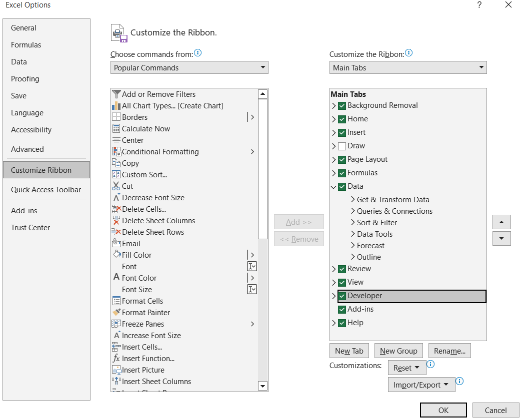The height and width of the screenshot is (420, 522).
Task: Enable the Draw tab checkbox
Action: tap(342, 146)
